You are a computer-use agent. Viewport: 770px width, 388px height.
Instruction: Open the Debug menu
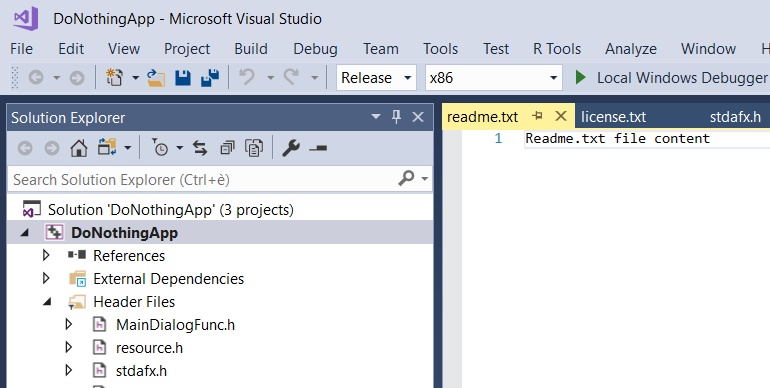coord(315,49)
